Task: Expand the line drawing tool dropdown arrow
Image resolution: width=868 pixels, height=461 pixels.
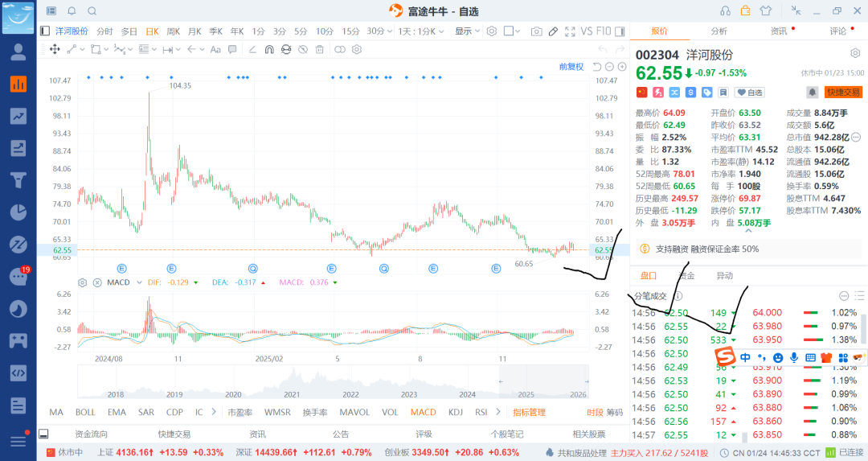Action: click(x=83, y=49)
